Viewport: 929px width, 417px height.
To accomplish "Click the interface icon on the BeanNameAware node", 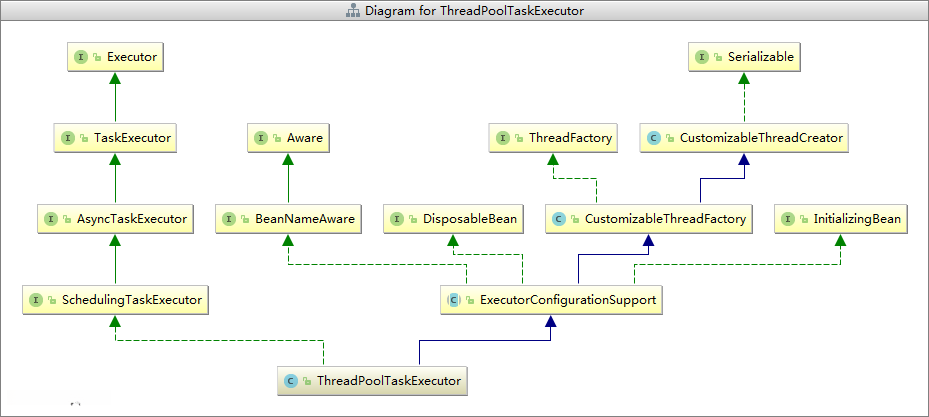I will [x=229, y=219].
